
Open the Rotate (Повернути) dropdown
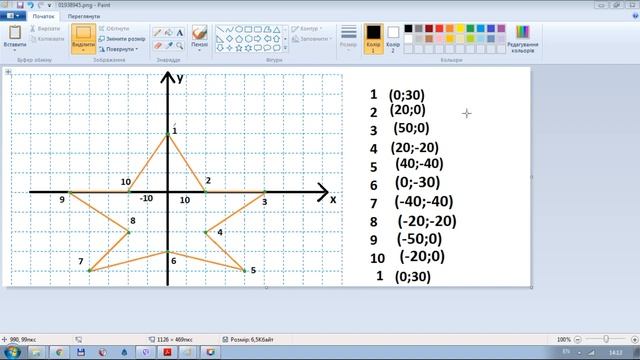click(x=119, y=49)
